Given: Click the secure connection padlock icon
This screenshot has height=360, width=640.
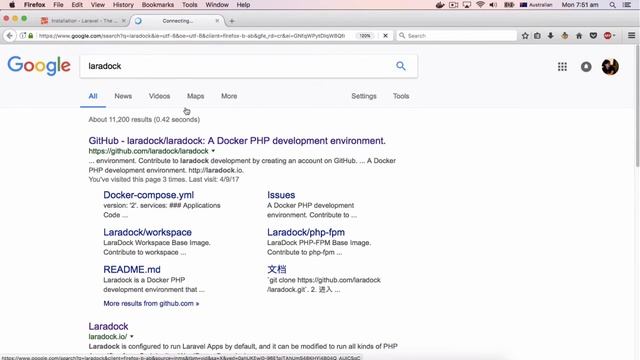Looking at the screenshot, I should point(31,36).
